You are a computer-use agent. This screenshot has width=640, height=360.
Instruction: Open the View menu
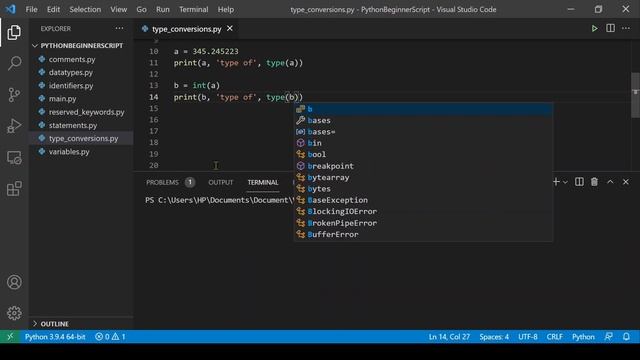pyautogui.click(x=118, y=9)
